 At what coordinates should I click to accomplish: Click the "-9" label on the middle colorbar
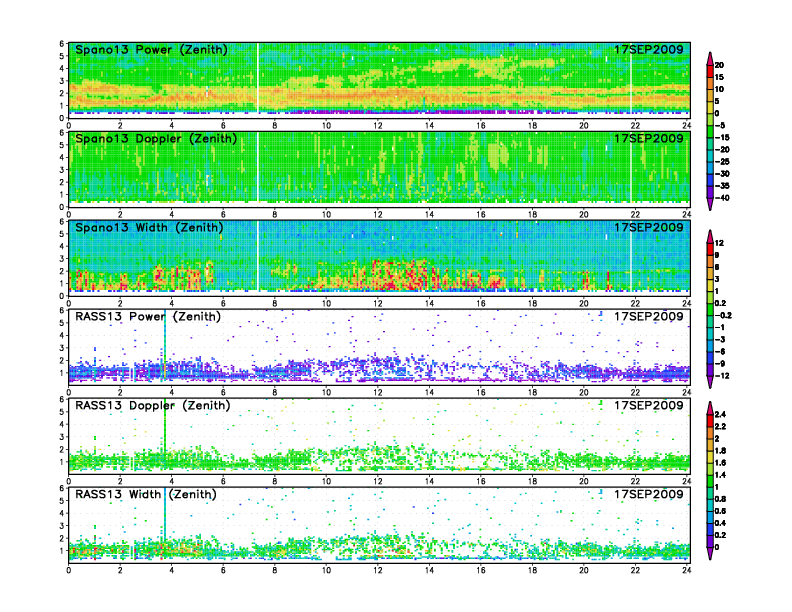720,364
